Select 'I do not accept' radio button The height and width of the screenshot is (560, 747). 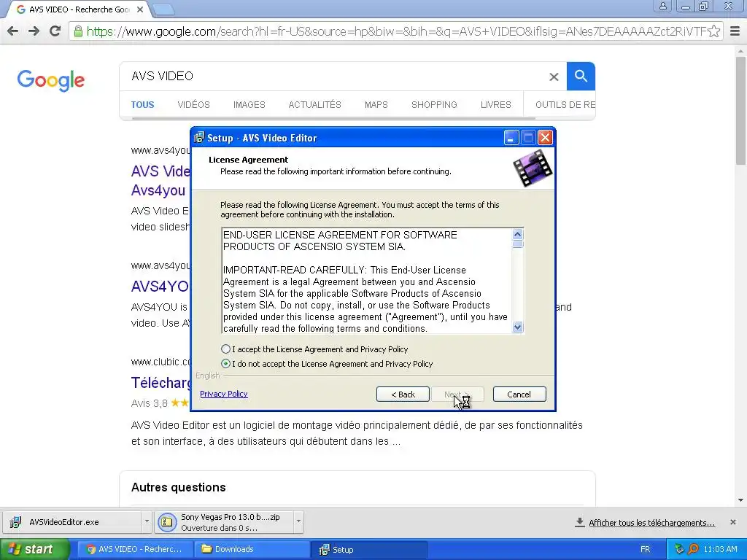point(226,364)
